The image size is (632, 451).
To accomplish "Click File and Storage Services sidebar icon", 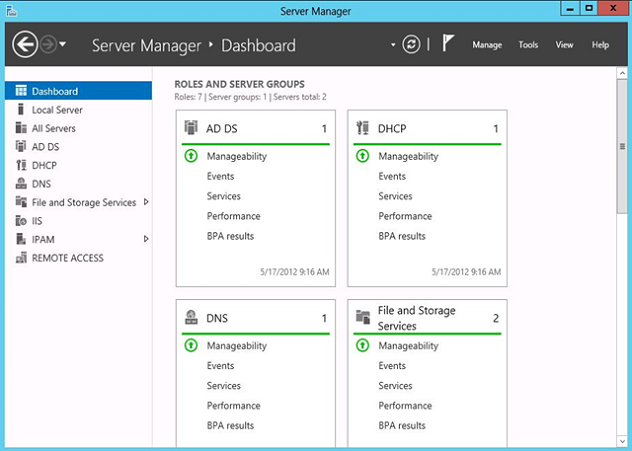I will coord(21,201).
